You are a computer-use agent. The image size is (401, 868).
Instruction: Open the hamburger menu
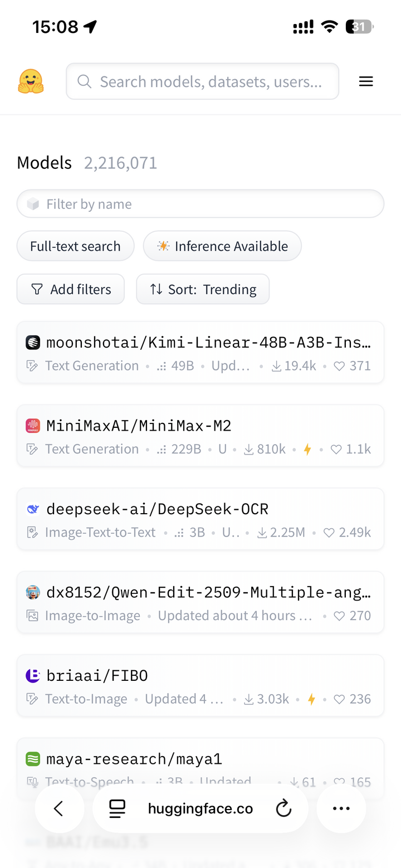(x=365, y=82)
